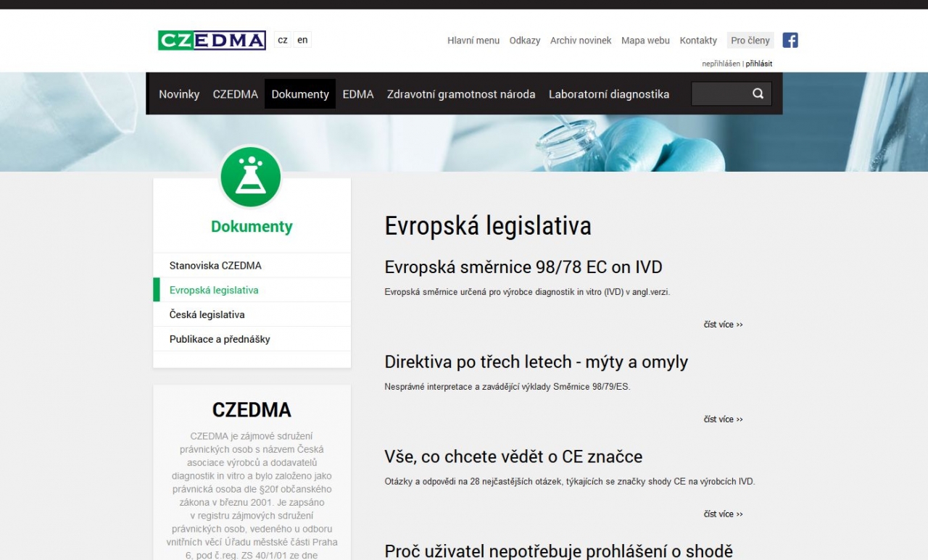Open article Proč uživatel nepotřebuje prohlášení o shodě
The height and width of the screenshot is (560, 928).
559,551
